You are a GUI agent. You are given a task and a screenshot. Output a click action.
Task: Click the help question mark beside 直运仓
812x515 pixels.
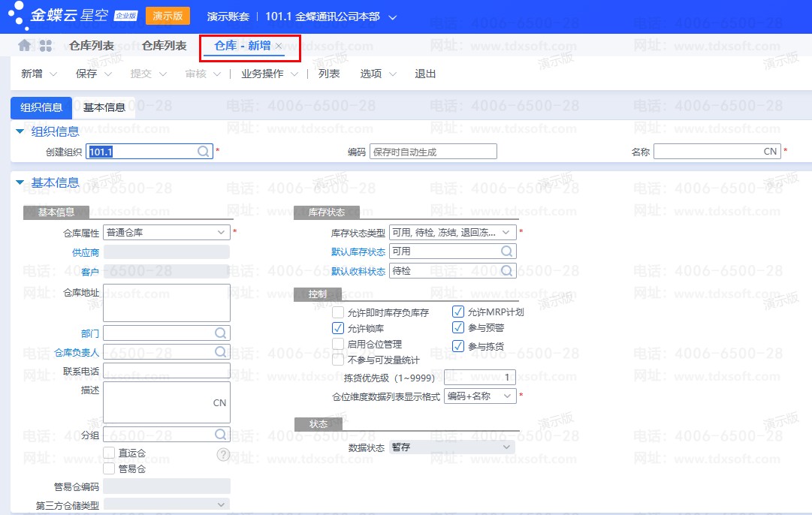(x=223, y=454)
